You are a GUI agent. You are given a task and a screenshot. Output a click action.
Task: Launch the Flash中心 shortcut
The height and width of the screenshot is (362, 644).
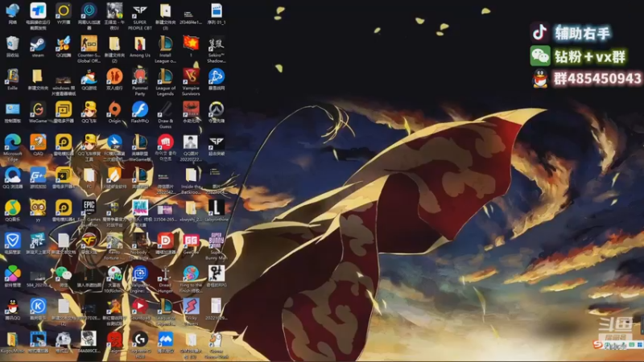click(x=140, y=110)
